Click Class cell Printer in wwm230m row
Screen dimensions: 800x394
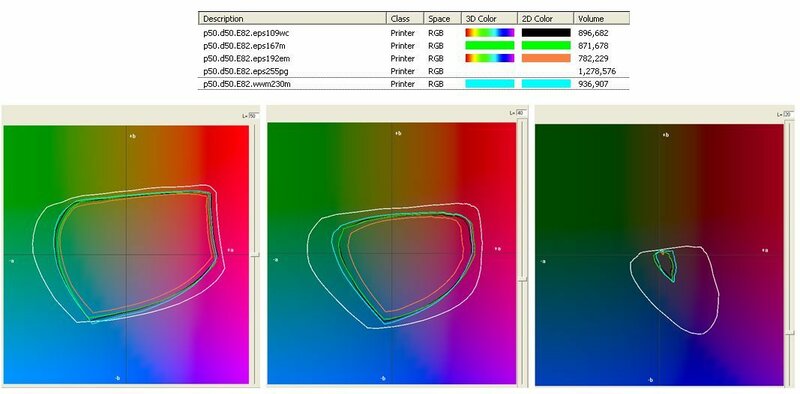click(403, 84)
